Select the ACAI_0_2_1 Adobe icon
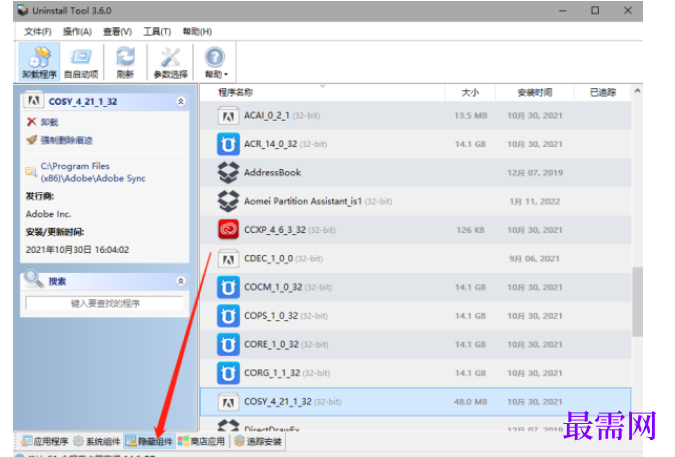Image resolution: width=675 pixels, height=457 pixels. pyautogui.click(x=228, y=116)
